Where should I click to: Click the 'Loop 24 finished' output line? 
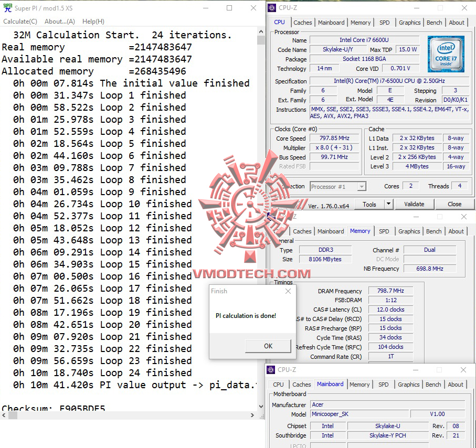point(102,373)
